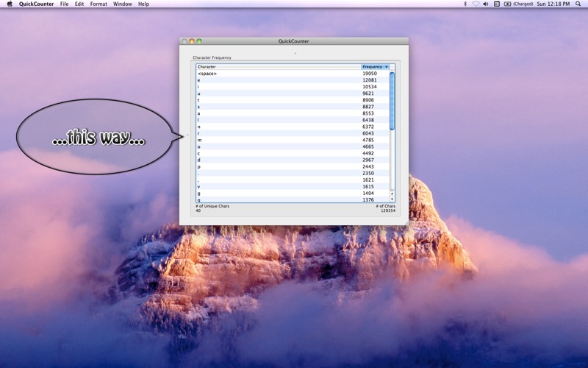Click the frequency value 12081
The image size is (588, 368).
370,80
